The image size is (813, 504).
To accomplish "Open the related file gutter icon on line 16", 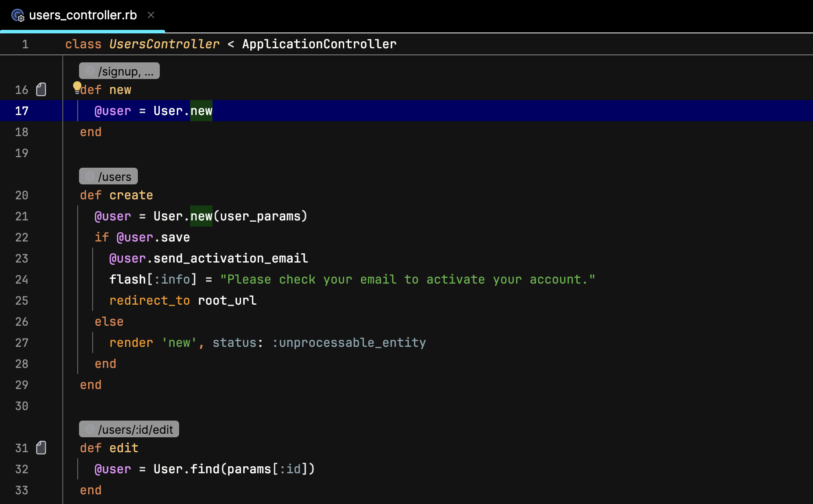I will [41, 89].
